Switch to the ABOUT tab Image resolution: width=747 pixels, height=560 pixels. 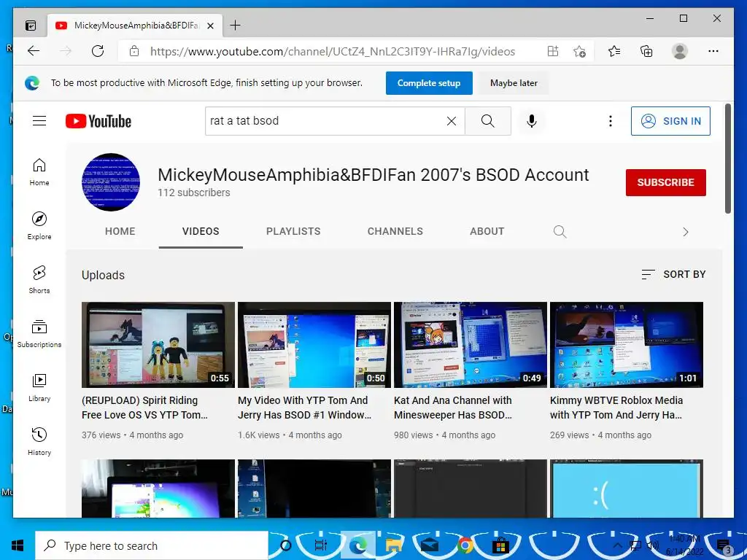[487, 231]
